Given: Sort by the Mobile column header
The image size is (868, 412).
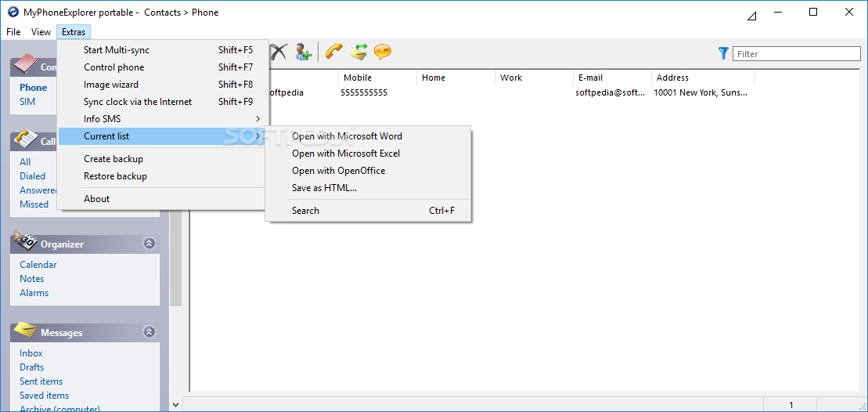Looking at the screenshot, I should pyautogui.click(x=377, y=78).
